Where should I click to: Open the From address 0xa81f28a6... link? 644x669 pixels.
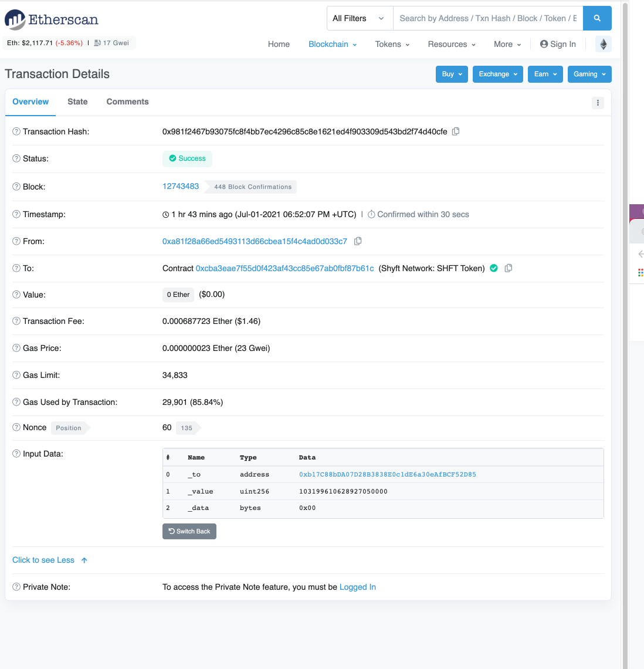tap(255, 242)
